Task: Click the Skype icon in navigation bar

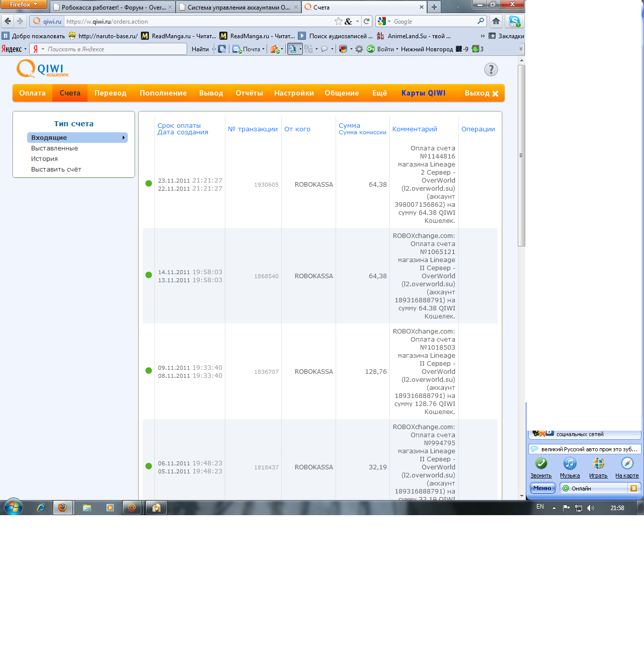Action: (514, 21)
